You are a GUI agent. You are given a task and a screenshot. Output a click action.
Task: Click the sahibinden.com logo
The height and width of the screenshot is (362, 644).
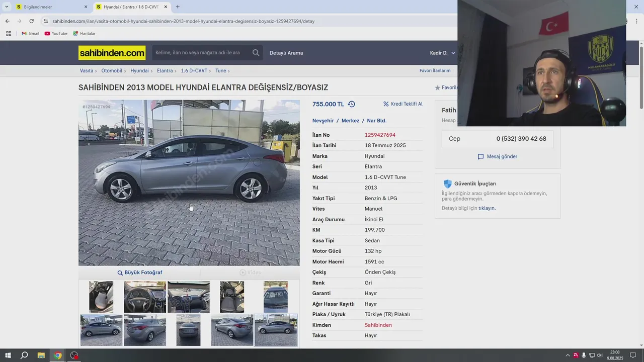112,53
